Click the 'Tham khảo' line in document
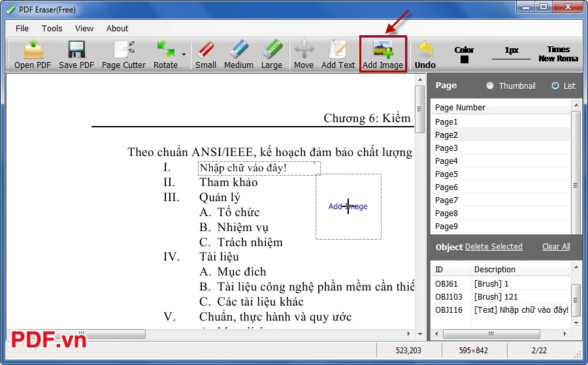588x365 pixels. 229,182
